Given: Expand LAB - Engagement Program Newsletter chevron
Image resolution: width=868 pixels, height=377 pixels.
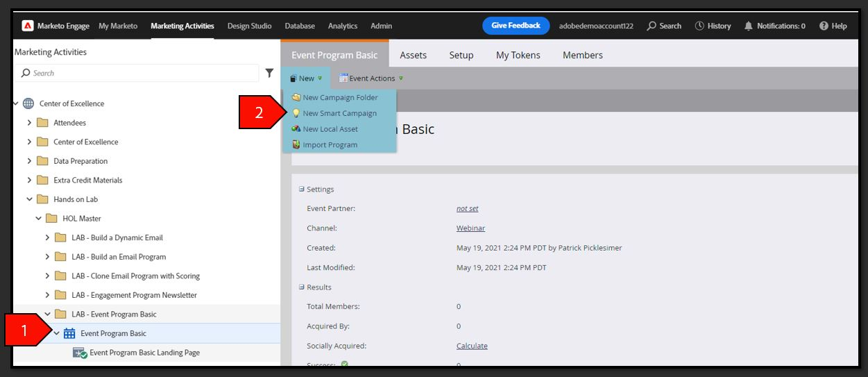Looking at the screenshot, I should coord(47,295).
